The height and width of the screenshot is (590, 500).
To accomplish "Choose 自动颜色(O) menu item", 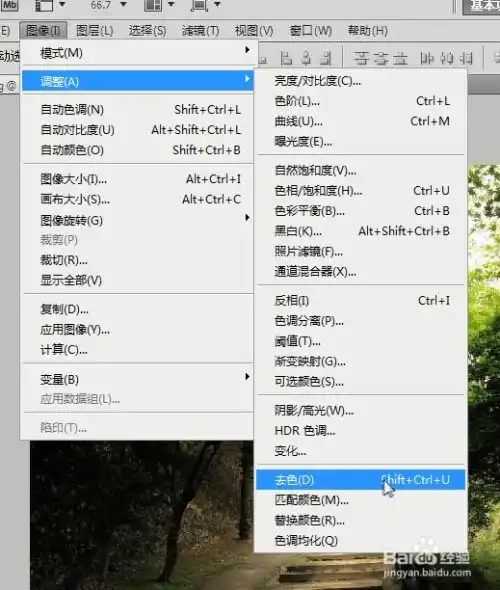I will 138,150.
